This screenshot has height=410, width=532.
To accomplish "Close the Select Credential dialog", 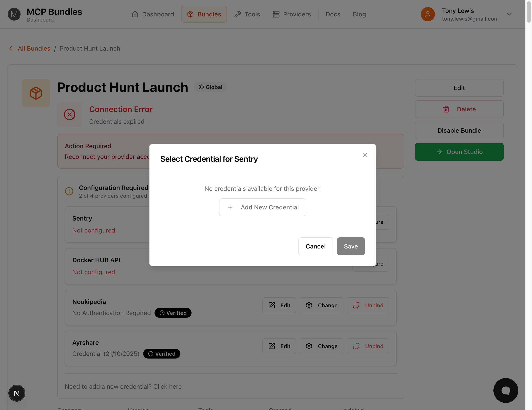I will click(x=365, y=155).
